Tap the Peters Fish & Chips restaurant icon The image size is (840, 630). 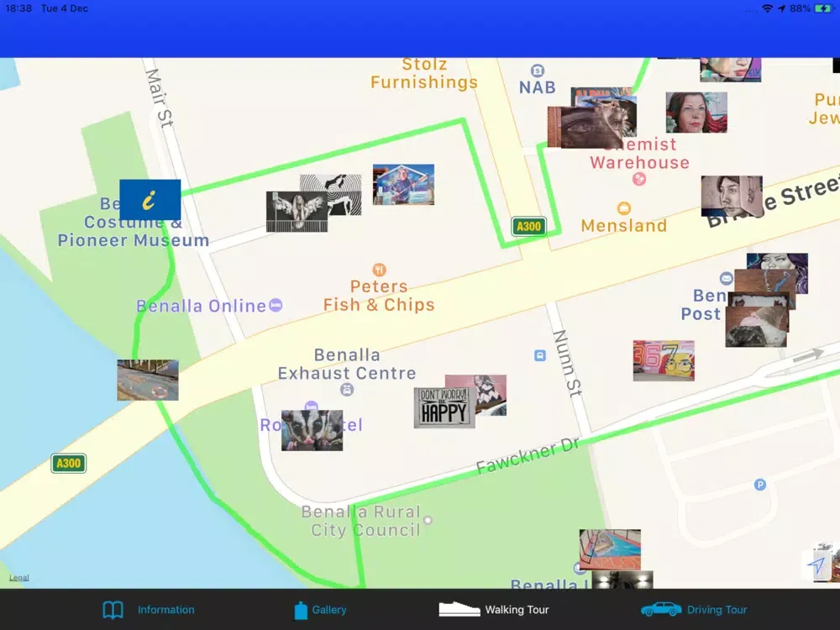(380, 270)
